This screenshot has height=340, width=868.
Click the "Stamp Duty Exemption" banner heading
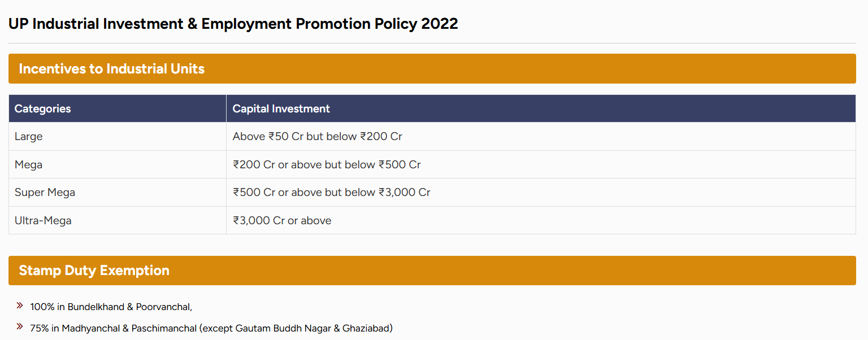(x=94, y=271)
